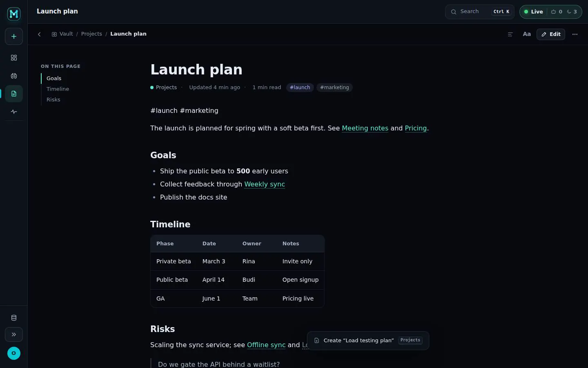Click the #marketing tag chip
This screenshot has width=588, height=368.
tap(334, 88)
